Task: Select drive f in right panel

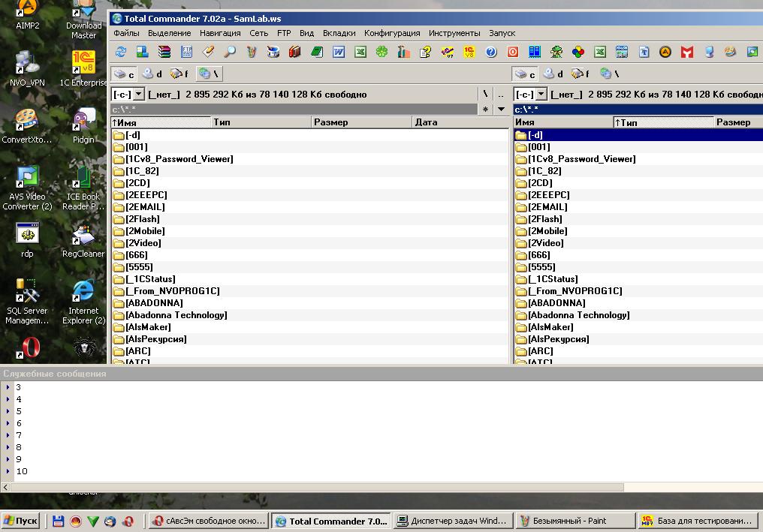Action: 580,74
